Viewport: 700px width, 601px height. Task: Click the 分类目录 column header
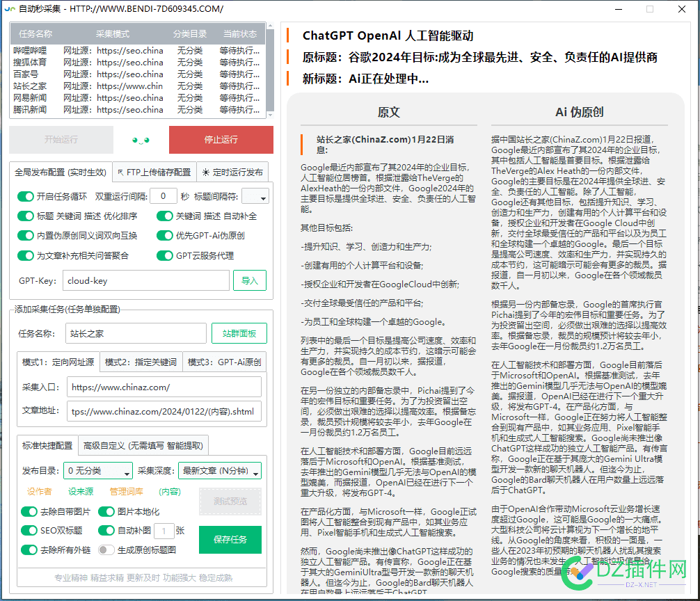(x=190, y=34)
